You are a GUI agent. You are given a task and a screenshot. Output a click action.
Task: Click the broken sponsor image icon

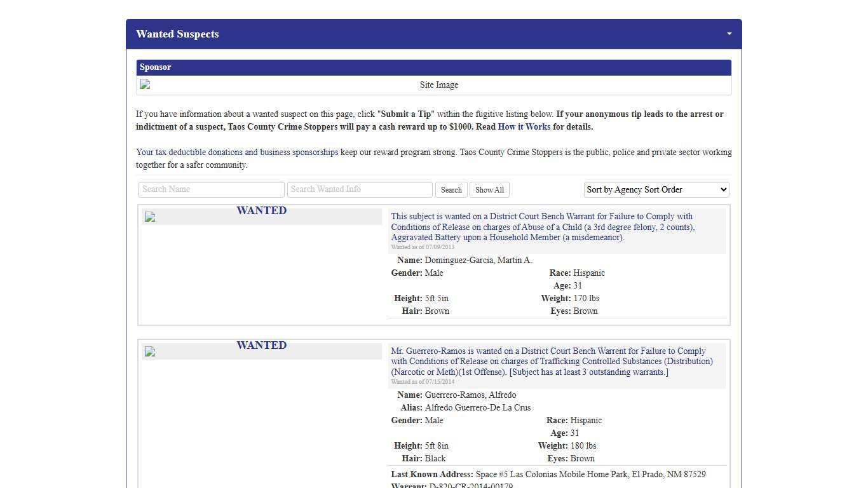145,85
